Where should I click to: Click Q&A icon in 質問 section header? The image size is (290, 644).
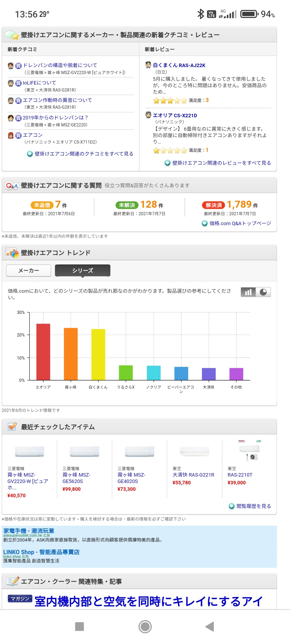pyautogui.click(x=12, y=185)
